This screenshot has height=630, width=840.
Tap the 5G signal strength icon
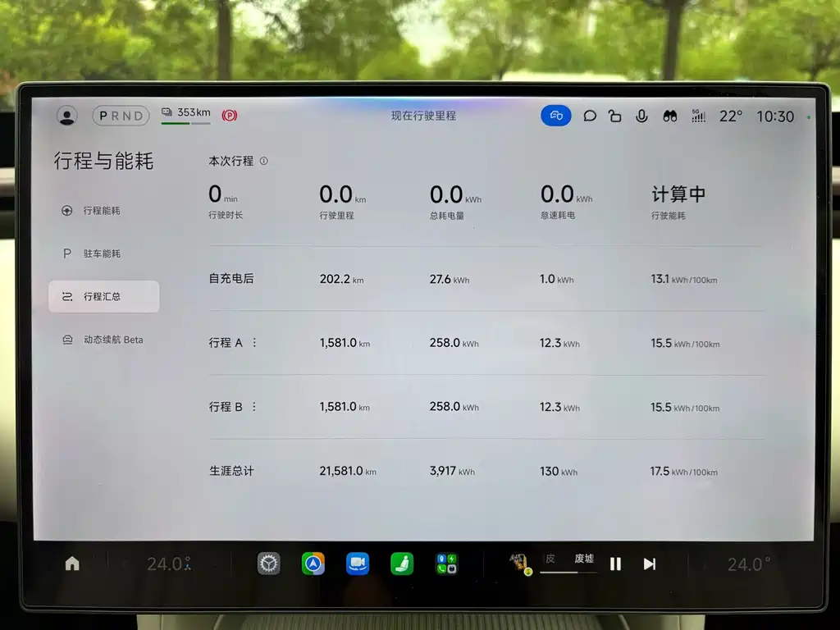(699, 116)
